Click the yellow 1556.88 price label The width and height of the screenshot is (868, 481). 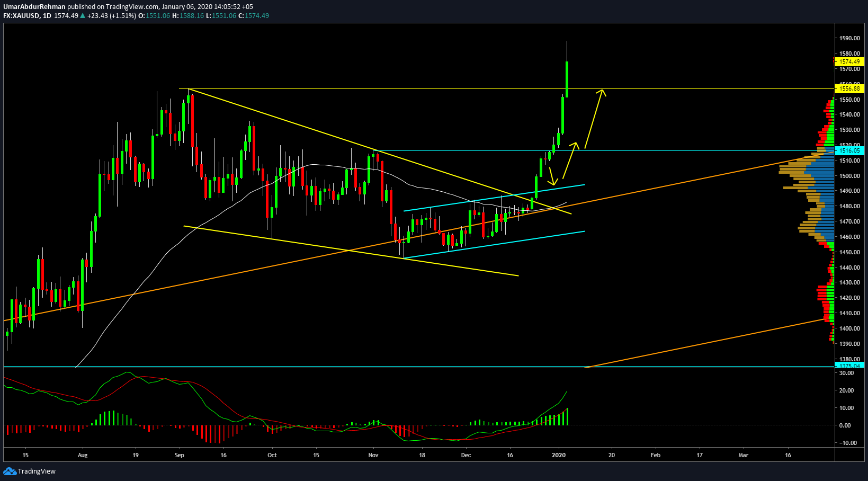click(849, 88)
